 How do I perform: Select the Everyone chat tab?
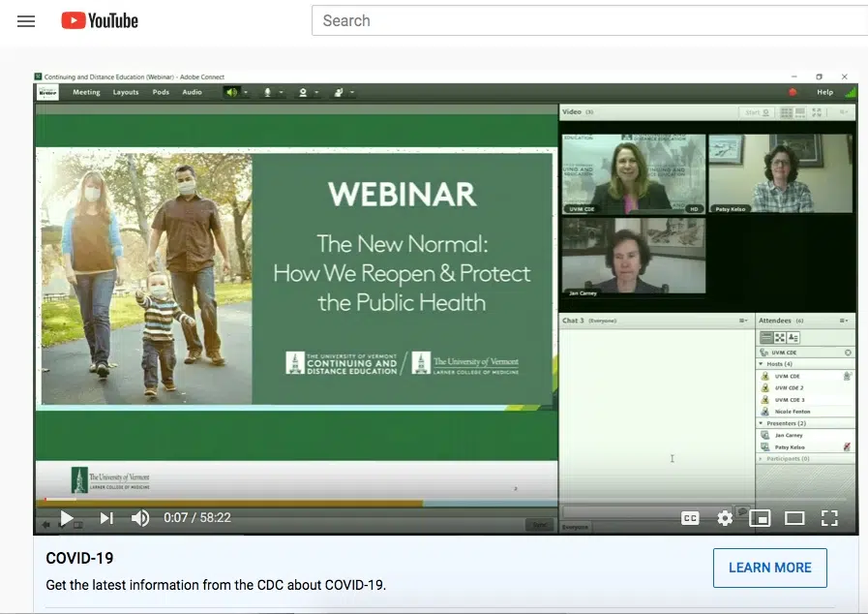[x=575, y=527]
